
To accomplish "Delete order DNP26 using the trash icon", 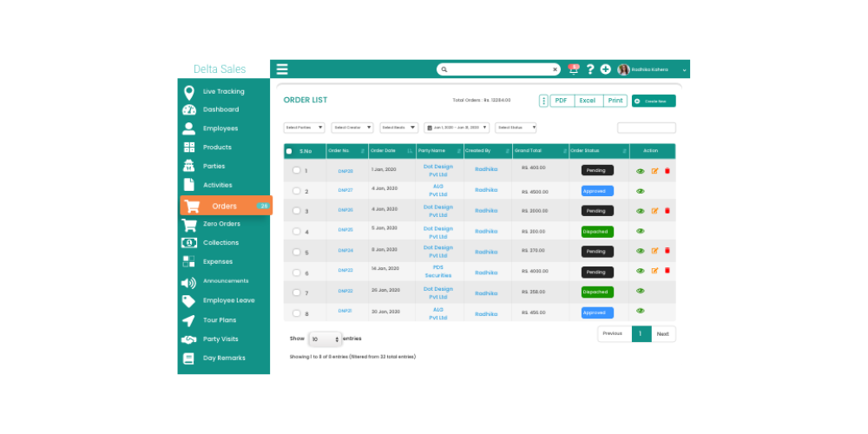I will pyautogui.click(x=667, y=211).
